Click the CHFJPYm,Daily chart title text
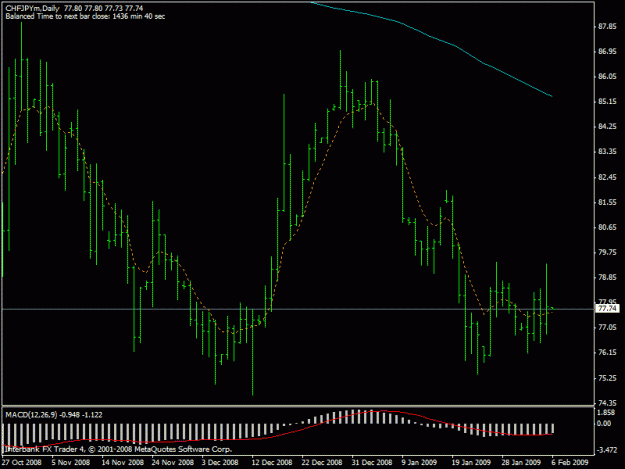 [33, 8]
